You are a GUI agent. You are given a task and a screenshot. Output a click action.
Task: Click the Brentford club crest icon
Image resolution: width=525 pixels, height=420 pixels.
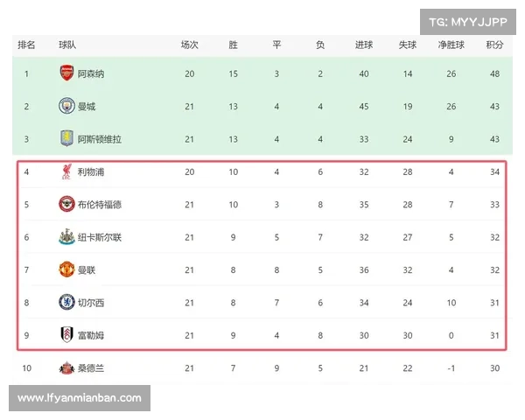(67, 204)
